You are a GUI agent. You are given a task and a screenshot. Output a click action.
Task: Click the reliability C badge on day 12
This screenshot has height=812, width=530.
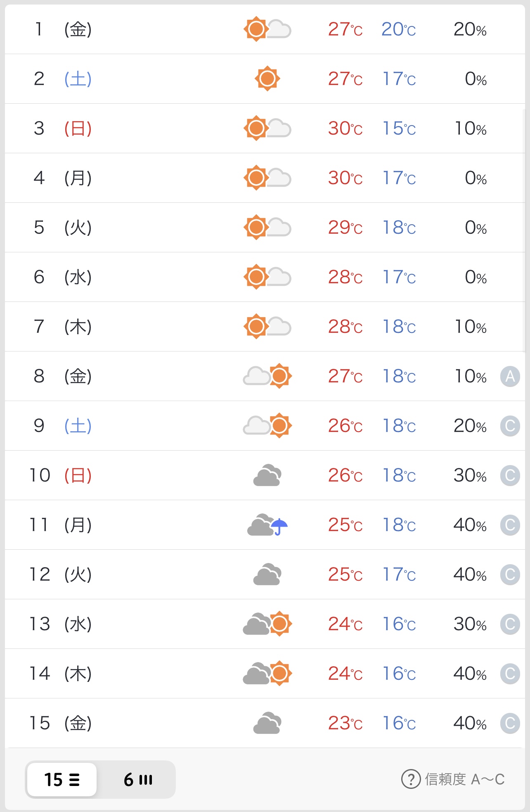click(x=510, y=575)
